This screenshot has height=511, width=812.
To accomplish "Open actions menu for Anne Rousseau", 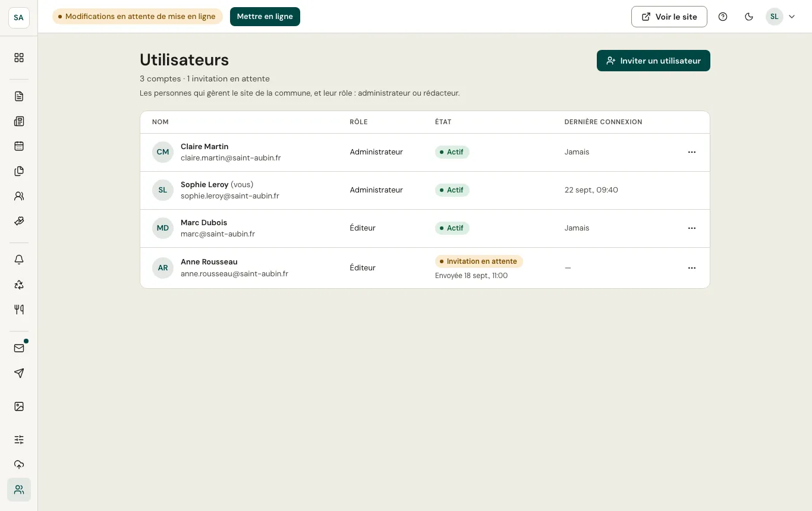I will [x=692, y=268].
